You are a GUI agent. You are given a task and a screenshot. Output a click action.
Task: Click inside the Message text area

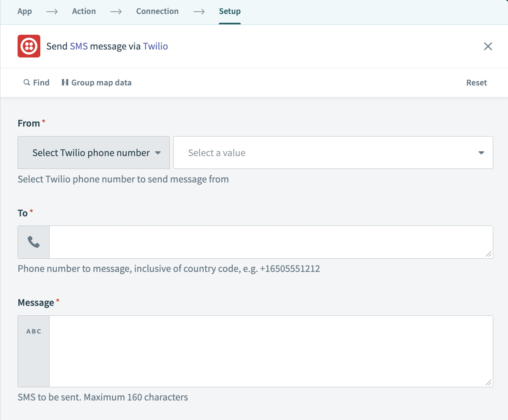click(x=268, y=351)
